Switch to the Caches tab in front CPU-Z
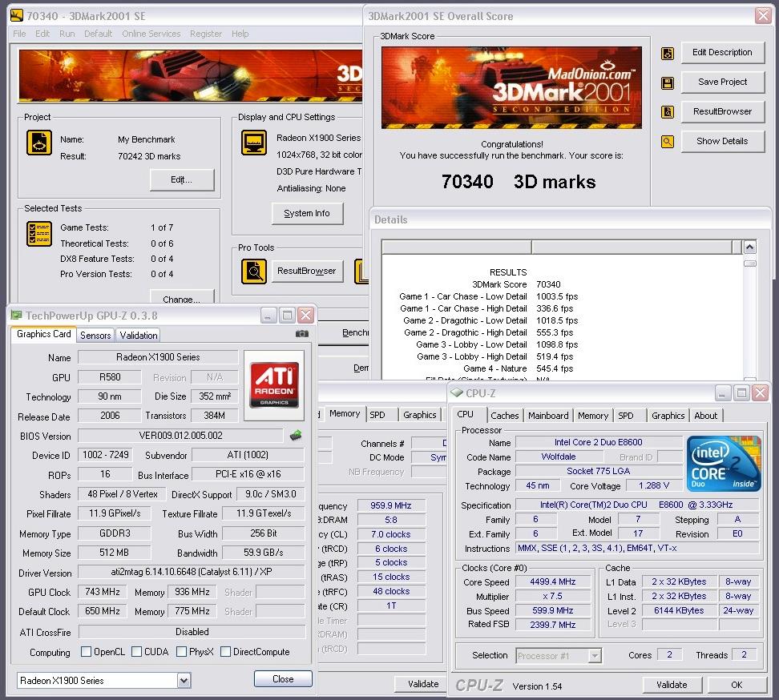The height and width of the screenshot is (700, 779). [x=504, y=416]
